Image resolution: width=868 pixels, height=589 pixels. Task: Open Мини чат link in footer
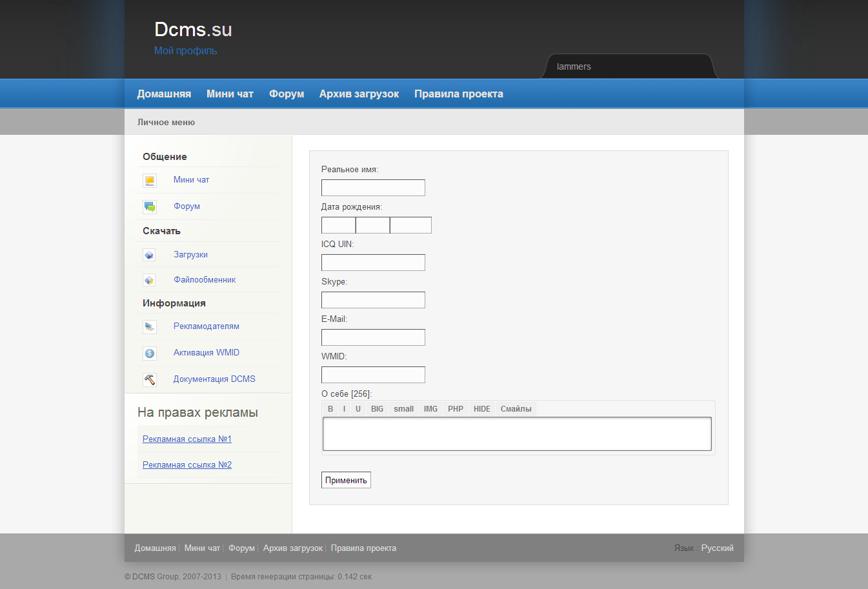tap(202, 548)
